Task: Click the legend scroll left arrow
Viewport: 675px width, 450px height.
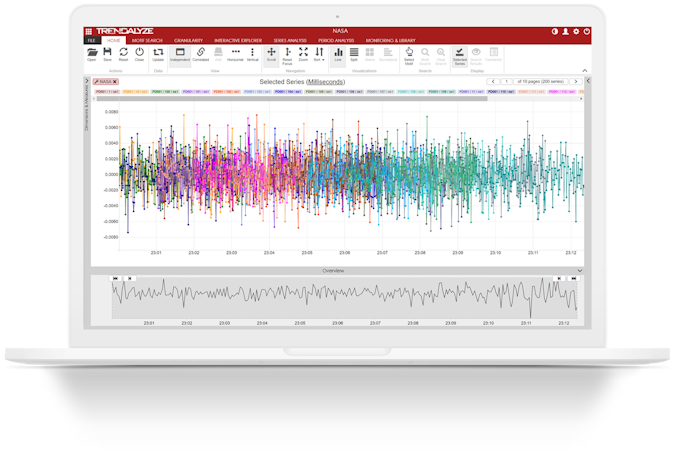Action: pos(94,99)
